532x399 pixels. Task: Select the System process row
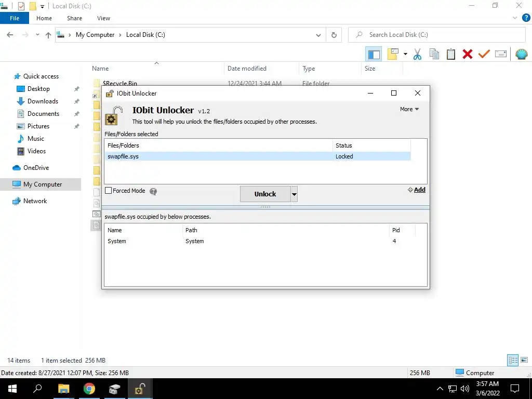coord(260,241)
